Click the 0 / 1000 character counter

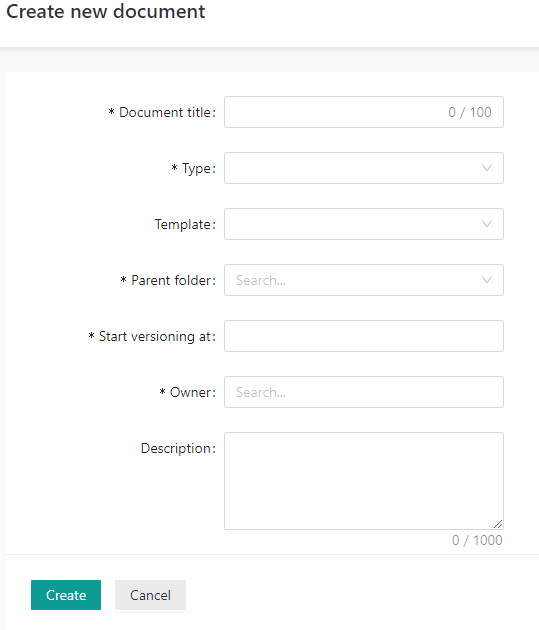477,540
